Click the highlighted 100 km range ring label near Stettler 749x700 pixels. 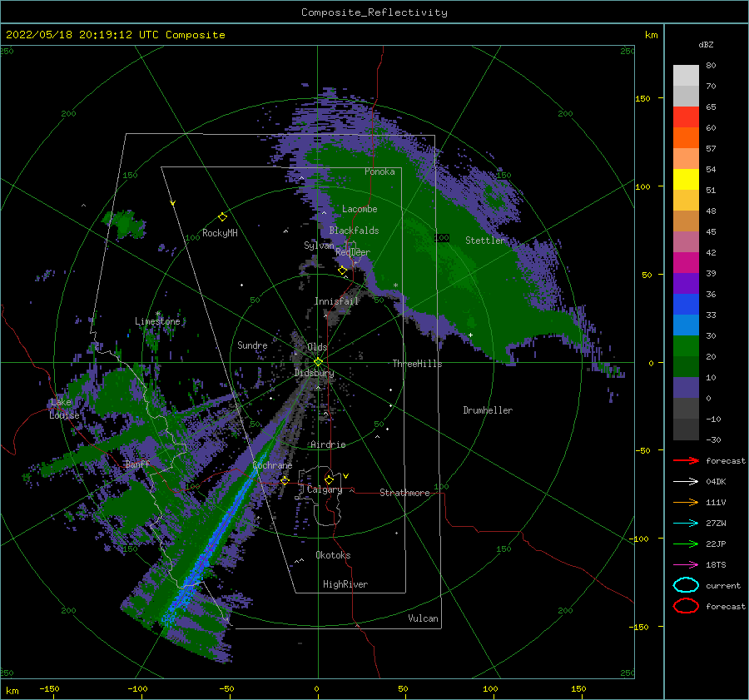442,237
